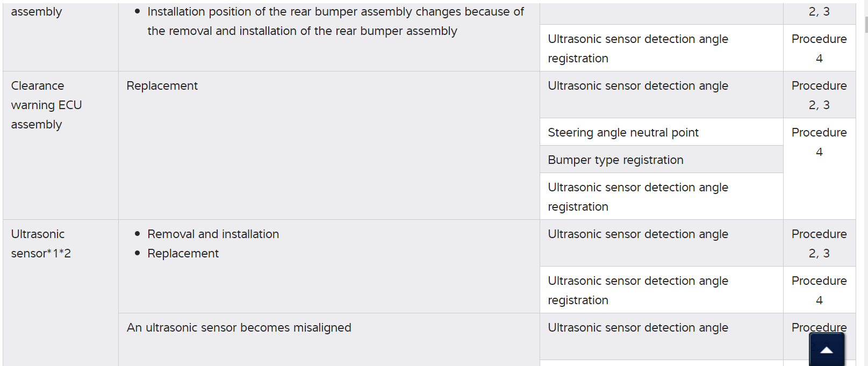Click "Replacement" in the Clearance warning ECU row

(x=162, y=86)
